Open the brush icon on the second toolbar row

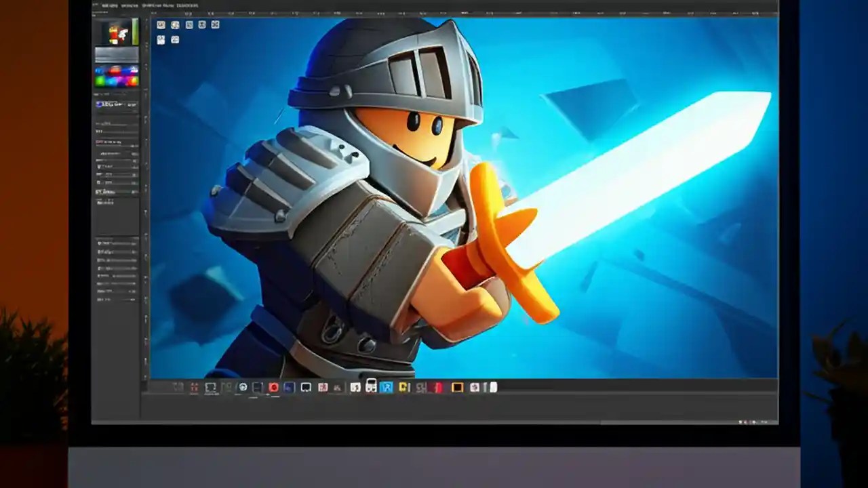pos(175,39)
